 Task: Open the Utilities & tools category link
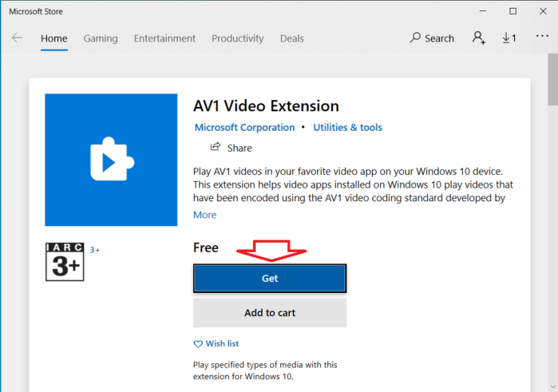pos(348,128)
